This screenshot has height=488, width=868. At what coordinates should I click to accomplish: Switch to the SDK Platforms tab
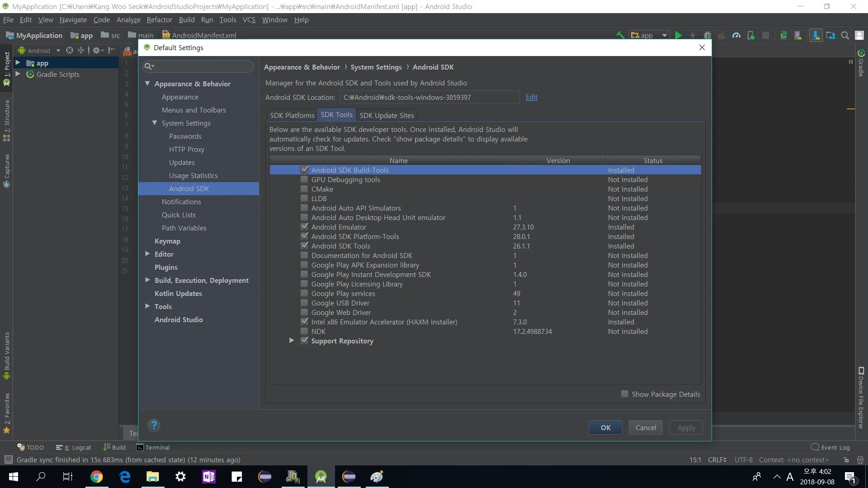292,115
